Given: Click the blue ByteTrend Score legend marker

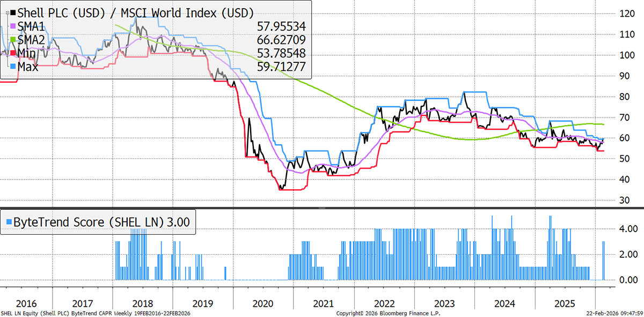Looking at the screenshot, I should tap(9, 220).
